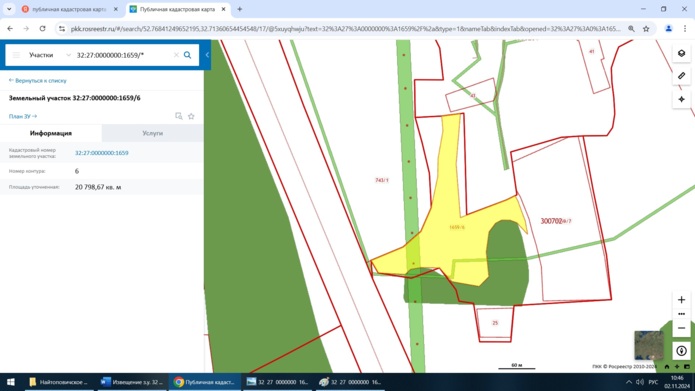
Task: Click the small crosshair icon near fullscreen
Action: [x=677, y=367]
